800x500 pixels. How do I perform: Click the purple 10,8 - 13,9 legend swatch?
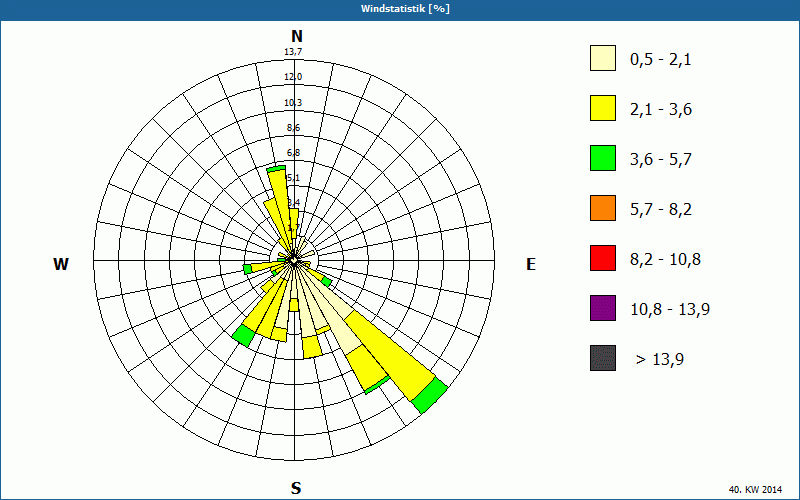(603, 308)
